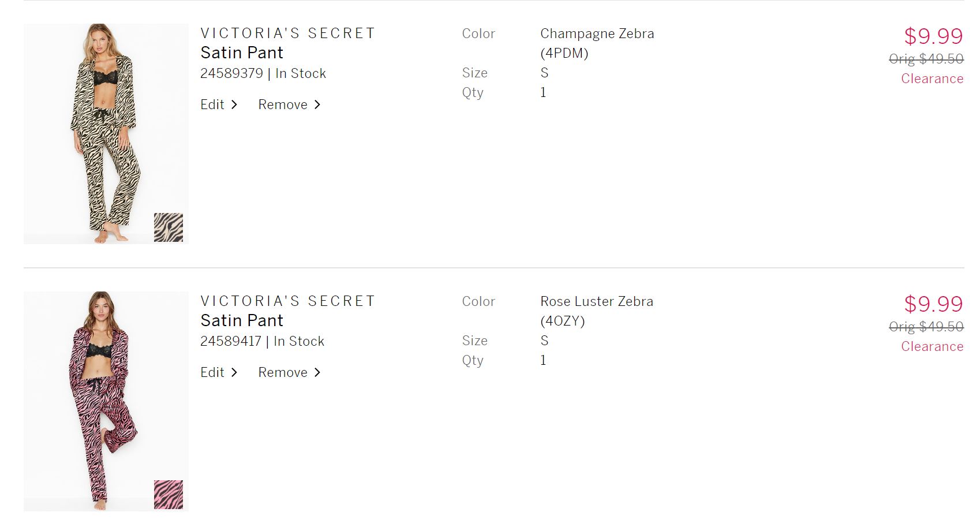Remove the Rose Luster Zebra Satin Pant item
This screenshot has height=527, width=980.
click(283, 372)
